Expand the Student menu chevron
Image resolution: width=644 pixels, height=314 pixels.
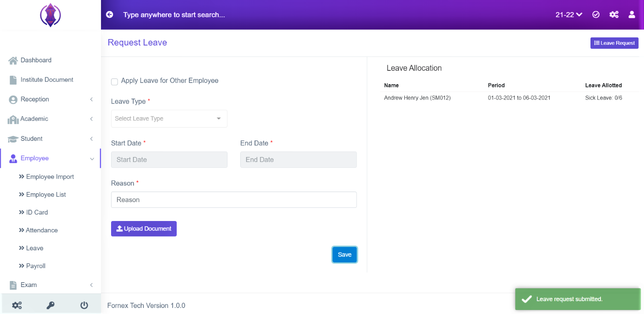click(91, 139)
